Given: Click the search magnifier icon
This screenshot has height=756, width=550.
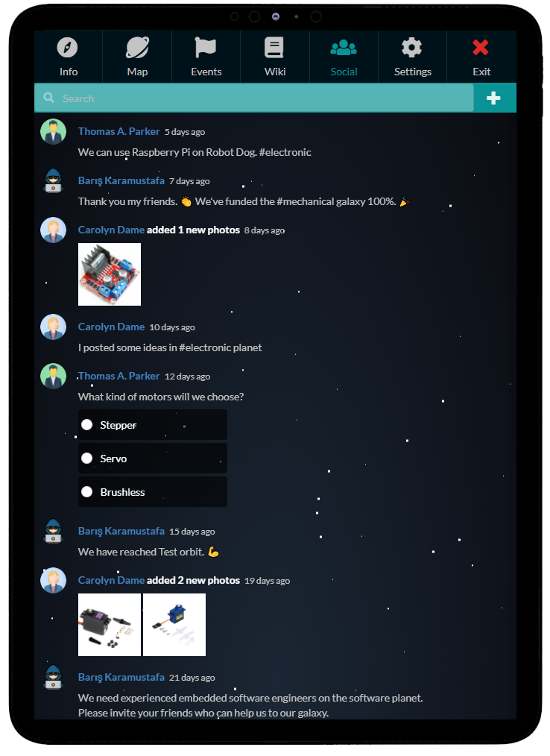Looking at the screenshot, I should click(48, 98).
